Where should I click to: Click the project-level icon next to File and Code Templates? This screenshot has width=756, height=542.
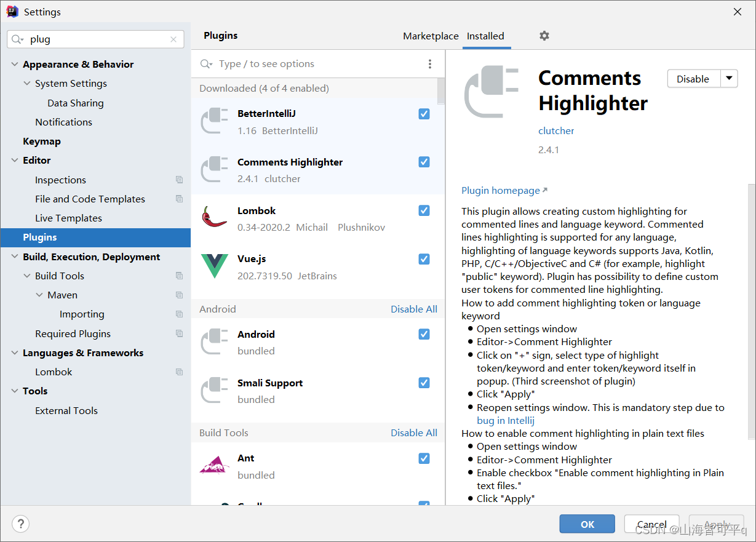pyautogui.click(x=179, y=199)
